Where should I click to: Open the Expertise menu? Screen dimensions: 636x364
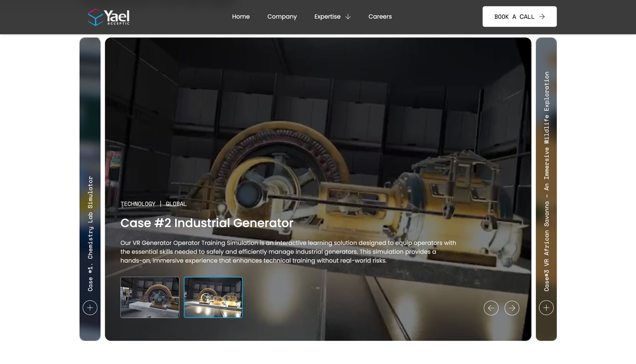(x=332, y=16)
